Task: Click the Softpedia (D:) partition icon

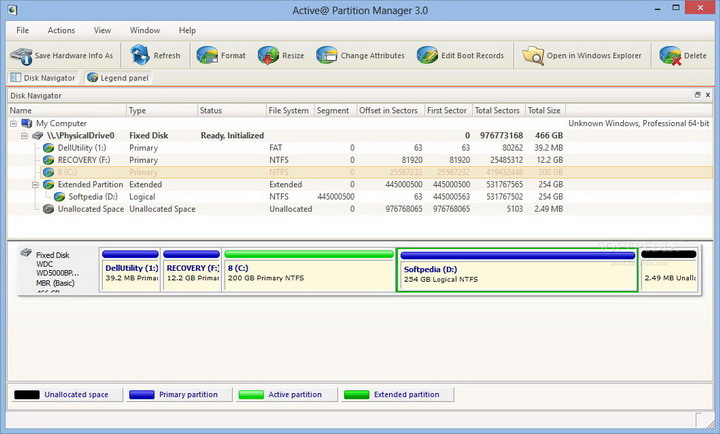Action: (x=59, y=197)
